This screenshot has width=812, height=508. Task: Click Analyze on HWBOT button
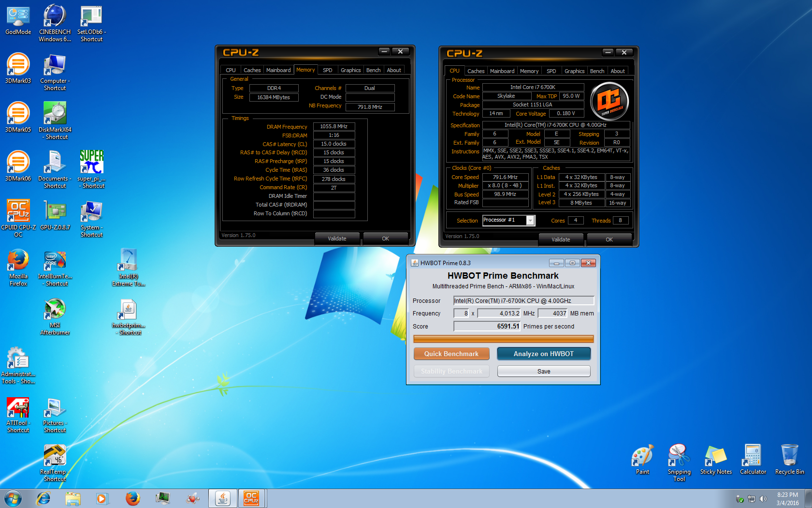point(544,354)
